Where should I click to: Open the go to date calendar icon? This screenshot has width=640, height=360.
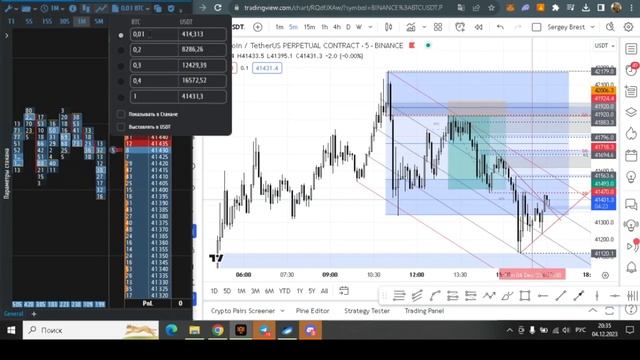pyautogui.click(x=344, y=291)
